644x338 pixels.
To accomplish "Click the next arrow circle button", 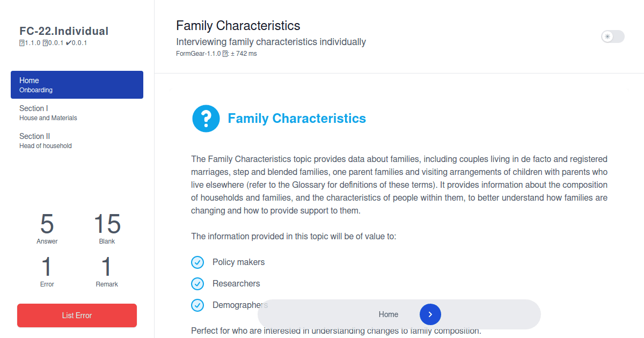I will click(x=430, y=314).
